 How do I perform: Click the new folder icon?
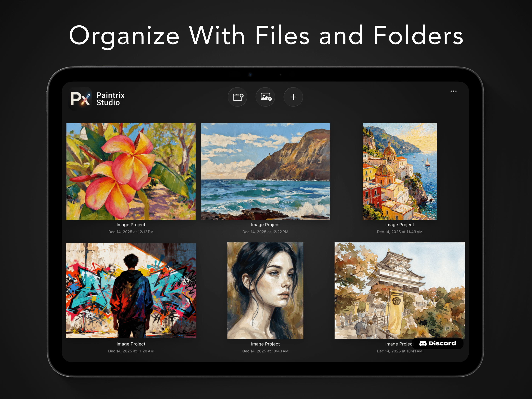238,97
